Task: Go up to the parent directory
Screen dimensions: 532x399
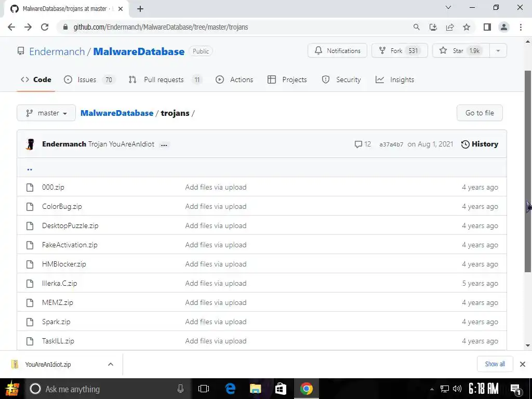Action: [x=30, y=169]
